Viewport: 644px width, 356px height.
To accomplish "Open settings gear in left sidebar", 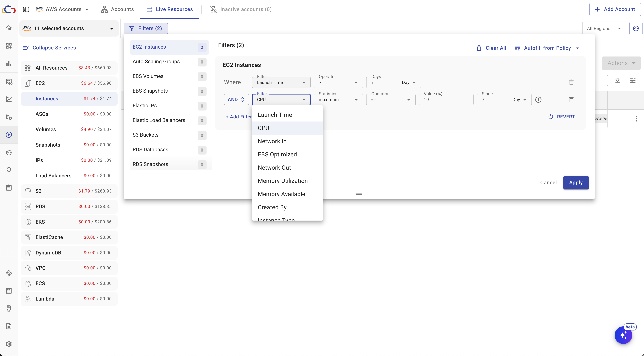I will (9, 344).
